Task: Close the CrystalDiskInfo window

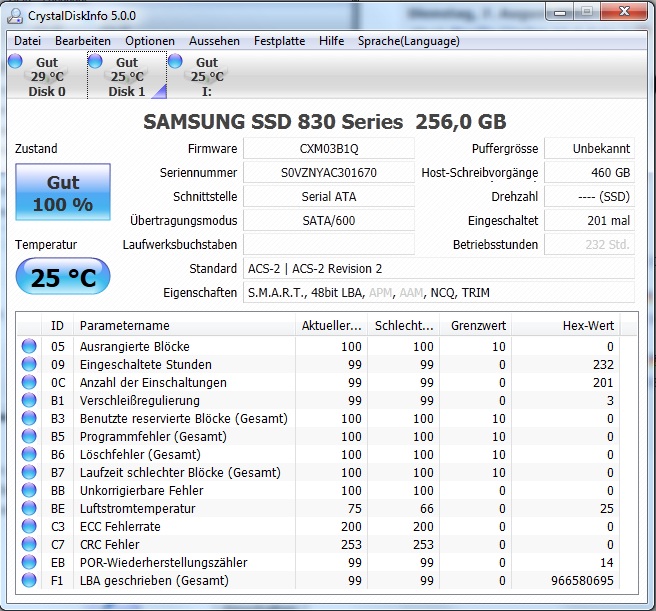Action: [624, 11]
